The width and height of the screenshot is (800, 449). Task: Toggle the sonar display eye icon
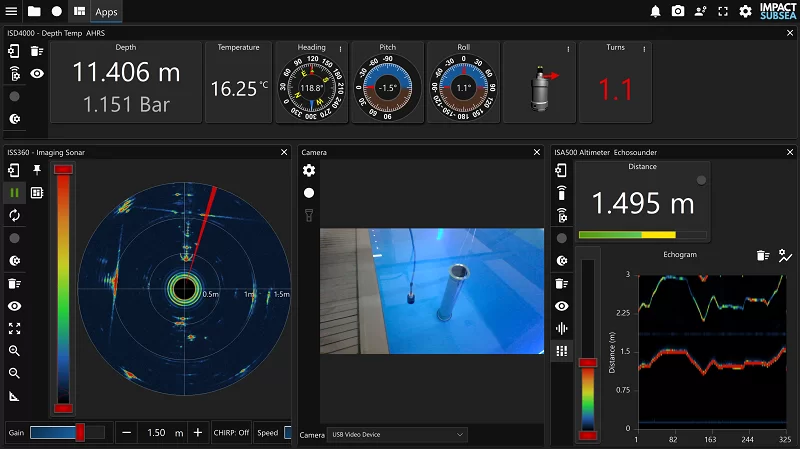pyautogui.click(x=14, y=306)
